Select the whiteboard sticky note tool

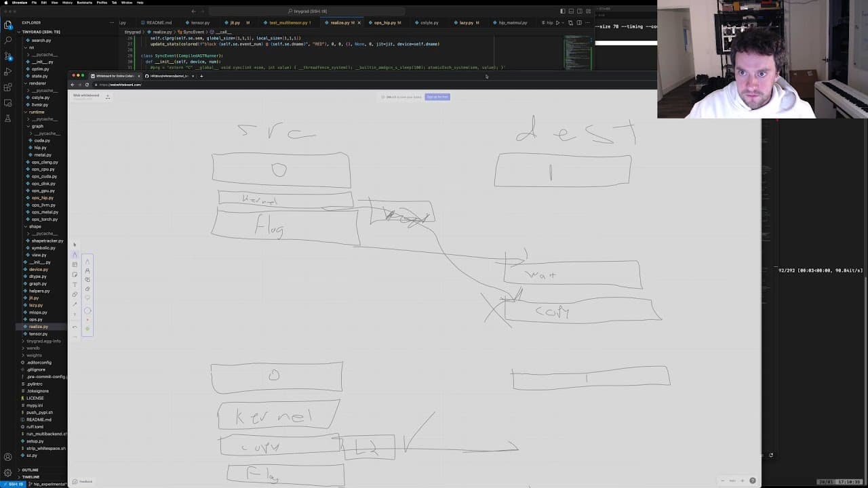pos(75,274)
